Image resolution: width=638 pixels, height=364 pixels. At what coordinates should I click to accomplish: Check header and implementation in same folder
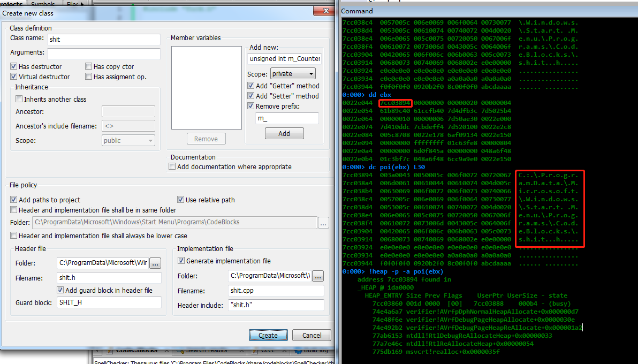[14, 210]
